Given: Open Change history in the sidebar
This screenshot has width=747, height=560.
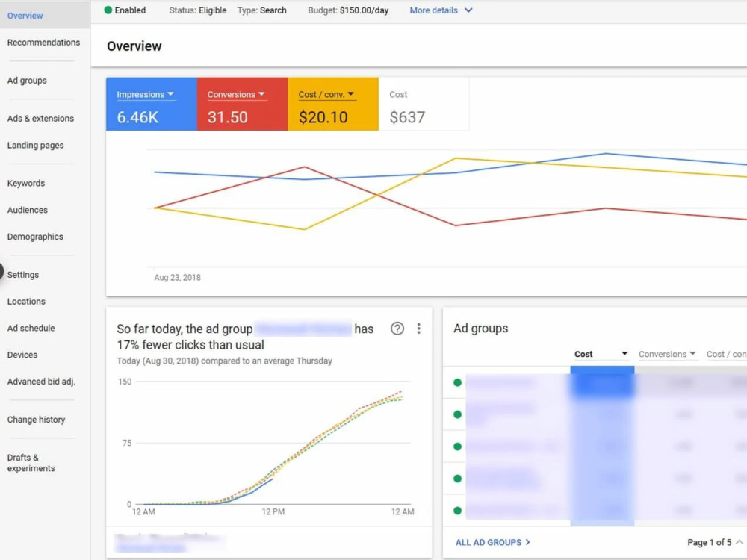Looking at the screenshot, I should [36, 420].
